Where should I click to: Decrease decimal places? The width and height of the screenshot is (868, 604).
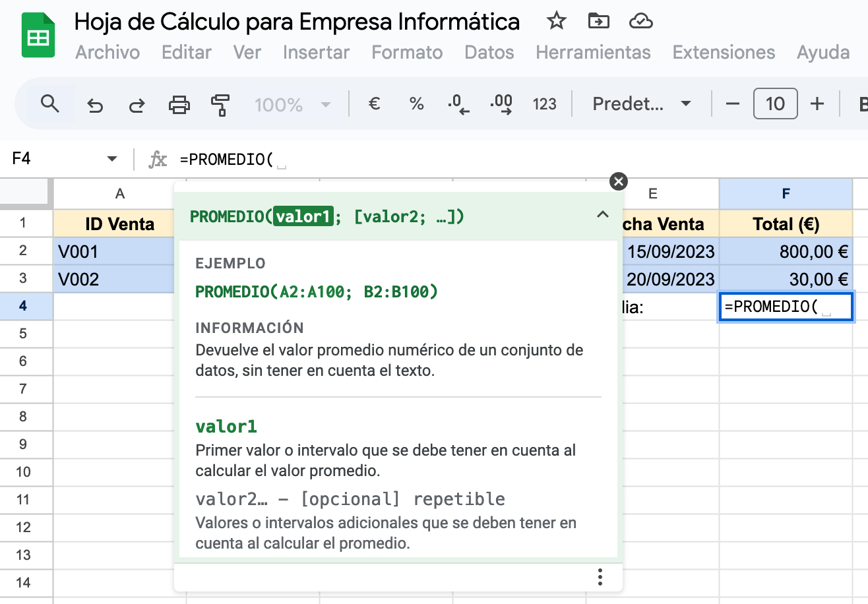pyautogui.click(x=458, y=104)
